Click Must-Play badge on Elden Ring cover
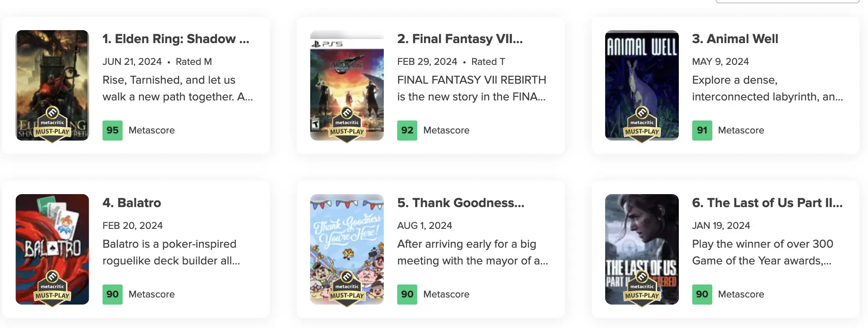Image resolution: width=868 pixels, height=328 pixels. click(x=52, y=125)
